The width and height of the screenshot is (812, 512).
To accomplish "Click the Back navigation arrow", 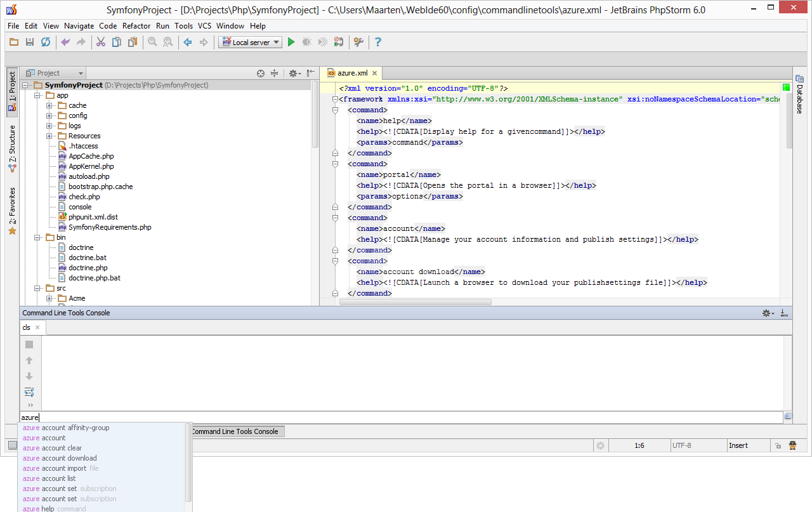I will point(188,42).
